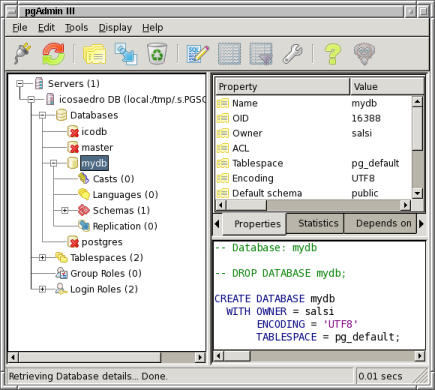
Task: Click the Tablespaces folders icon
Action: tap(61, 257)
